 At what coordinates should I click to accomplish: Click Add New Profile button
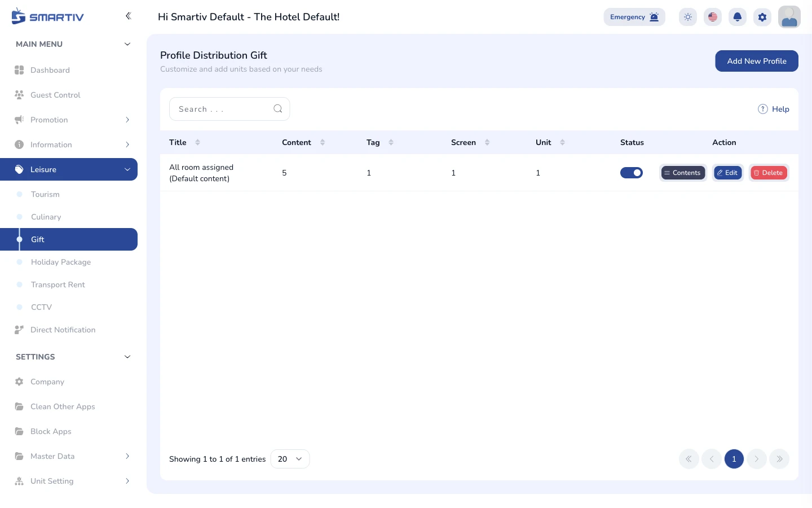click(757, 61)
